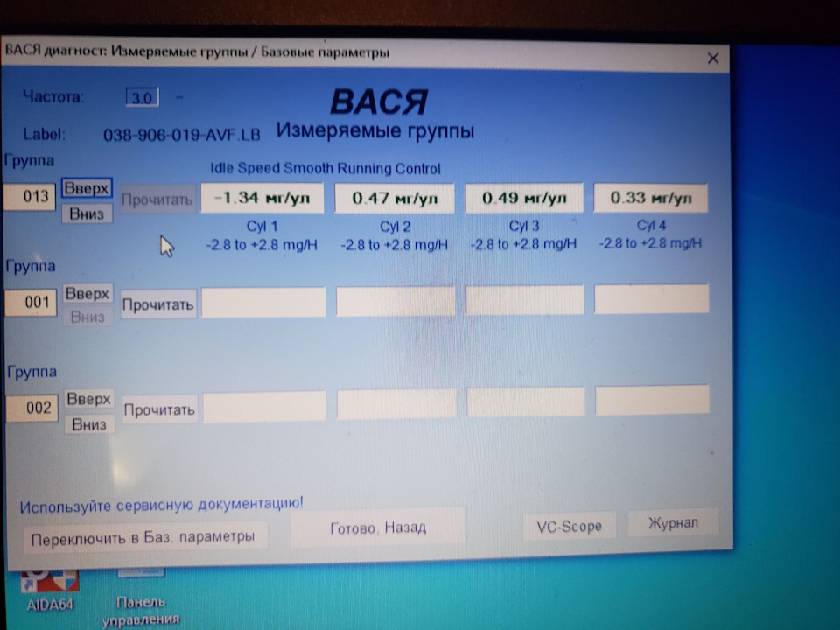
Task: Click the Частота value 3.0 field
Action: click(x=142, y=97)
